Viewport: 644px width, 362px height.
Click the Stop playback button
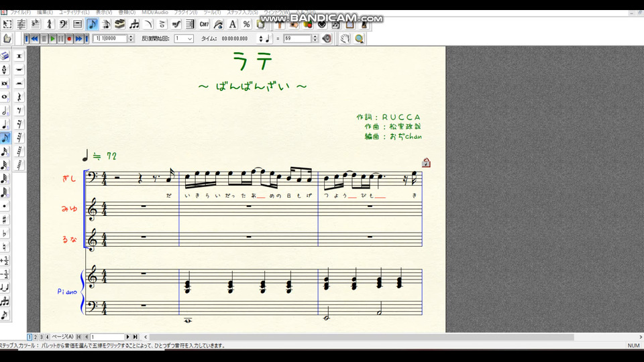[44, 39]
